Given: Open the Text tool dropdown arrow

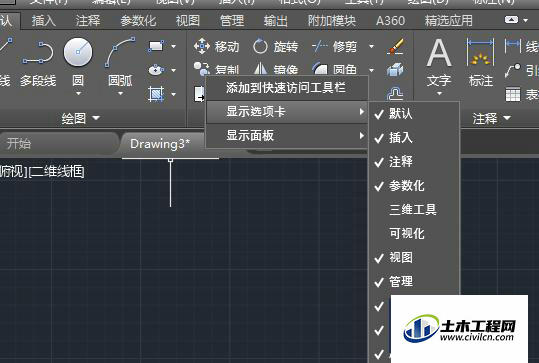Looking at the screenshot, I should (x=439, y=94).
